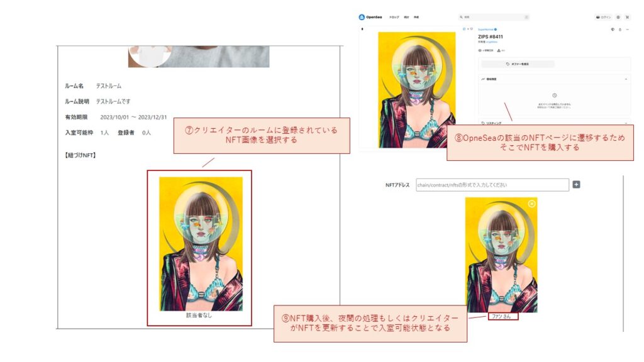The image size is (644, 362).
Task: Click the refresh metadata icon near ZIPS title
Action: point(613,30)
